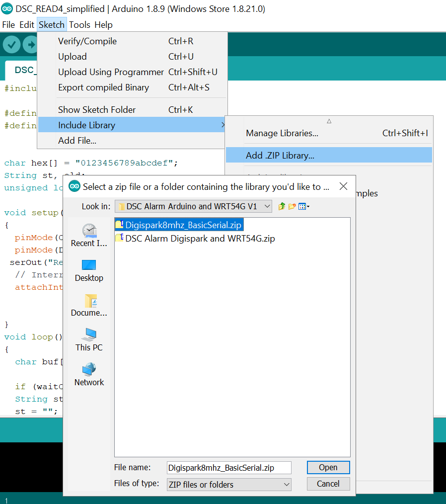Viewport: 446px width, 504px height.
Task: Go up one folder level icon
Action: pos(282,206)
